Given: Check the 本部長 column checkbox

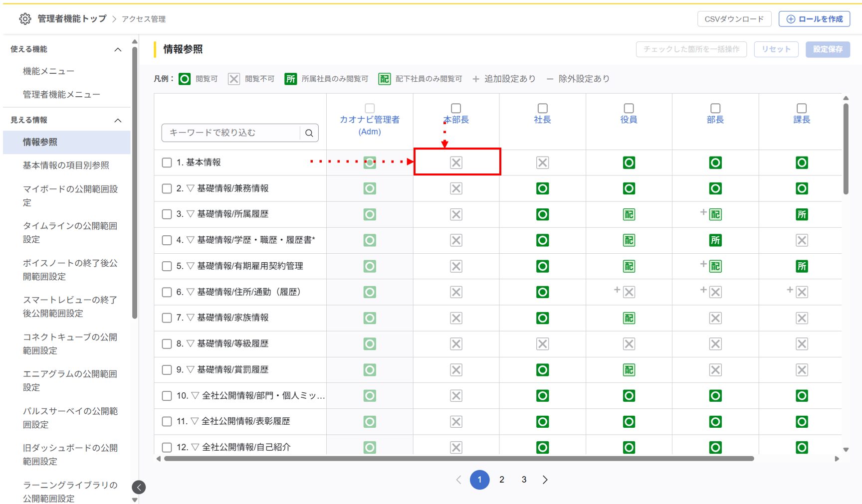Looking at the screenshot, I should click(456, 108).
